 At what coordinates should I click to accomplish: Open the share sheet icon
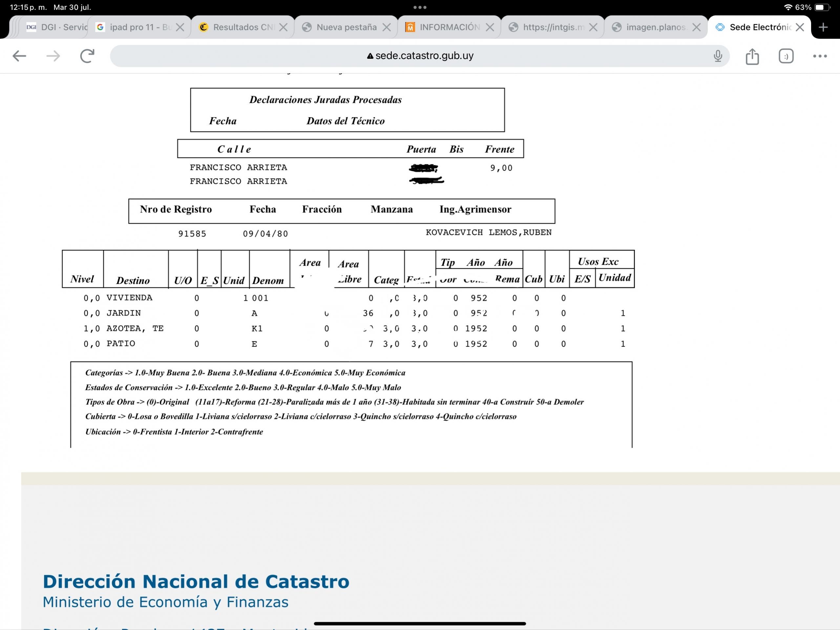752,56
